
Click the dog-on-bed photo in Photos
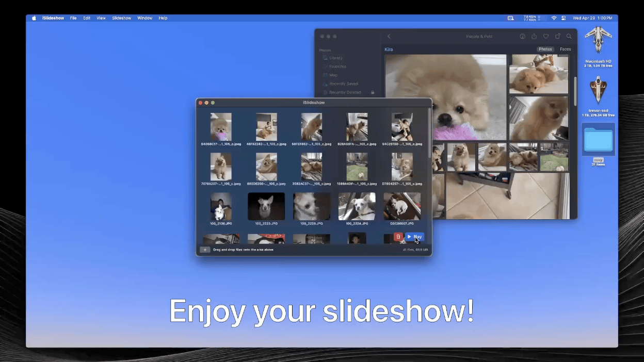[x=539, y=74]
